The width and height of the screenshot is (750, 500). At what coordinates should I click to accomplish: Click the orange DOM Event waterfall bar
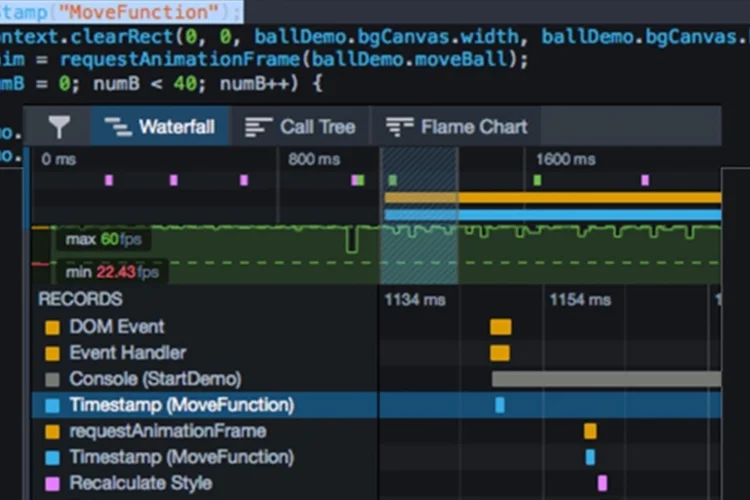point(501,327)
